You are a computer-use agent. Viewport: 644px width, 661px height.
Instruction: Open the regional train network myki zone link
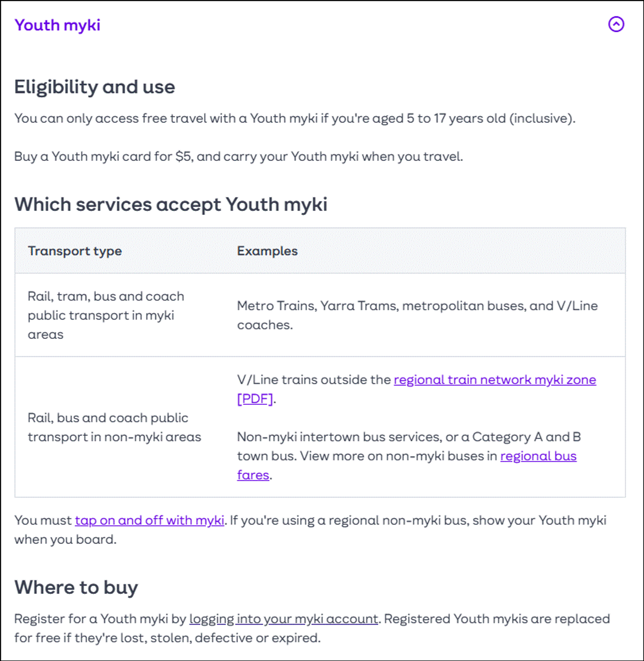[494, 380]
